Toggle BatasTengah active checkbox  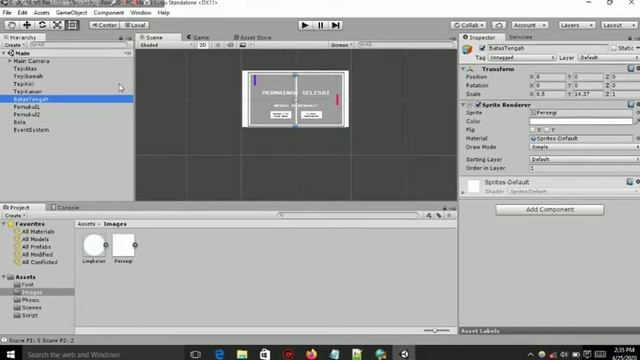[x=482, y=48]
